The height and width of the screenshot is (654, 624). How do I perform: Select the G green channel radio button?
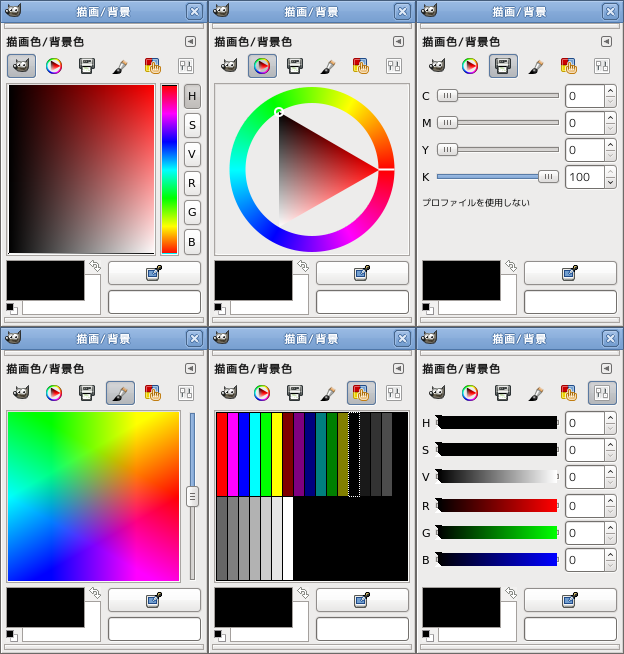192,212
